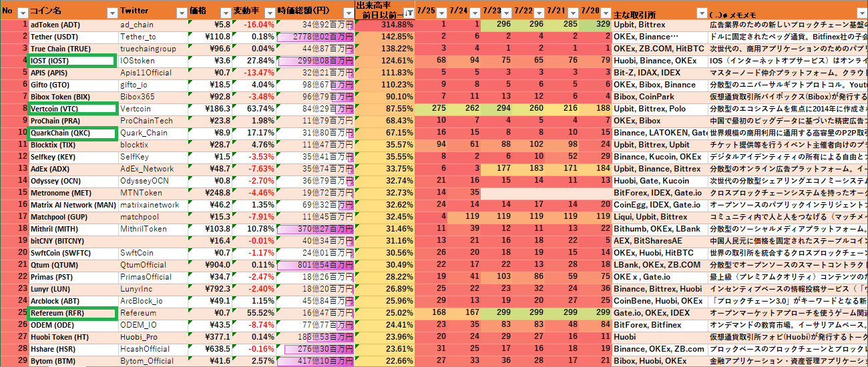Open the No column filter dropdown
868x367 pixels.
tap(22, 13)
